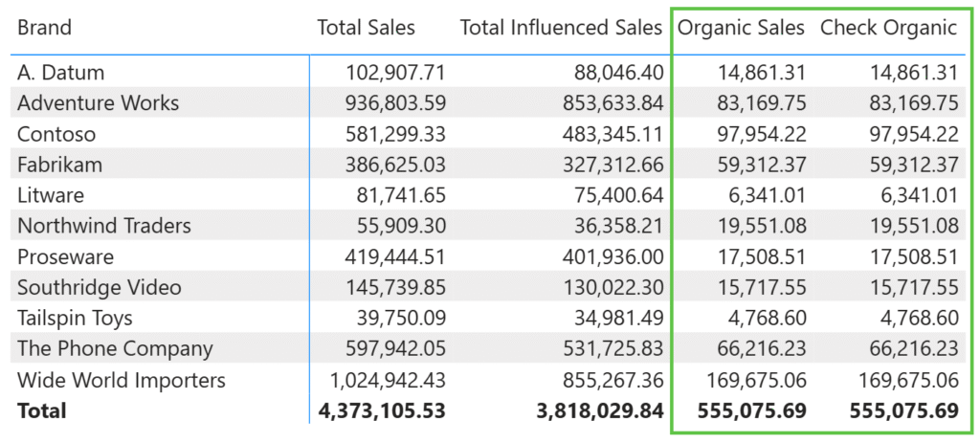This screenshot has height=443, width=980.
Task: Select The Phone Company row
Action: (x=115, y=349)
